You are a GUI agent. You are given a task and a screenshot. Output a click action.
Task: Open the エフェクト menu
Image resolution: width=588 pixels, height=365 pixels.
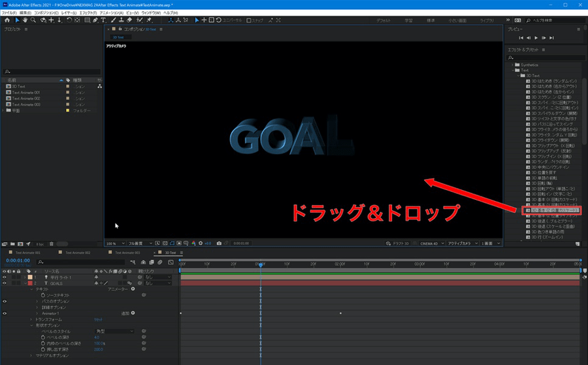(88, 13)
